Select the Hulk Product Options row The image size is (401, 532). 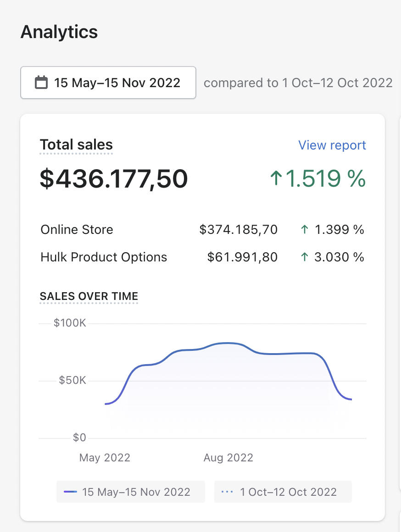202,257
